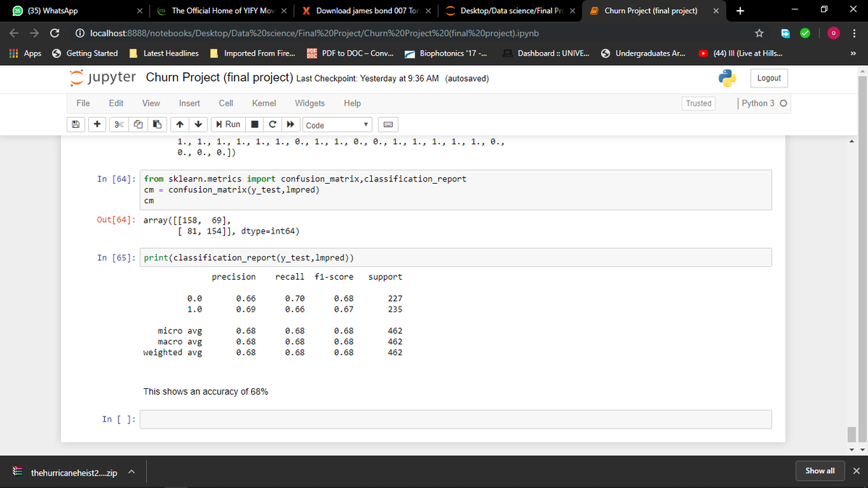This screenshot has width=868, height=488.
Task: Cut selected cells with scissors icon
Action: [x=119, y=124]
